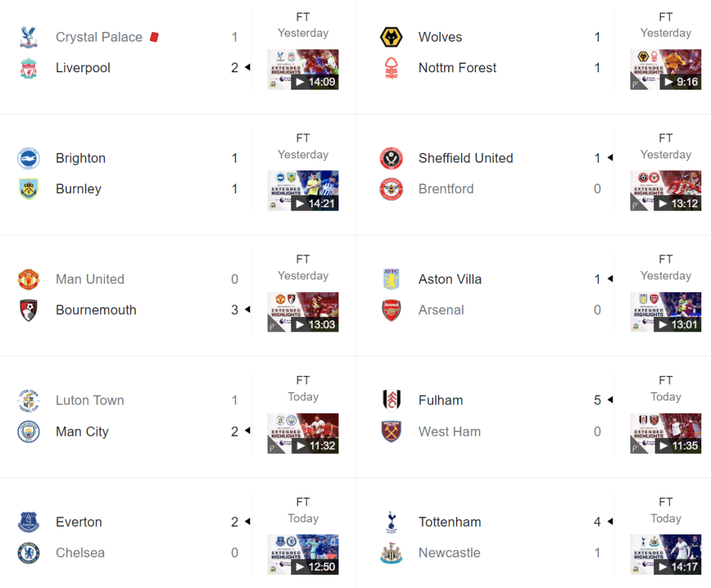The width and height of the screenshot is (711, 588).
Task: Click Crystal Palace's red card indicator
Action: (x=154, y=37)
